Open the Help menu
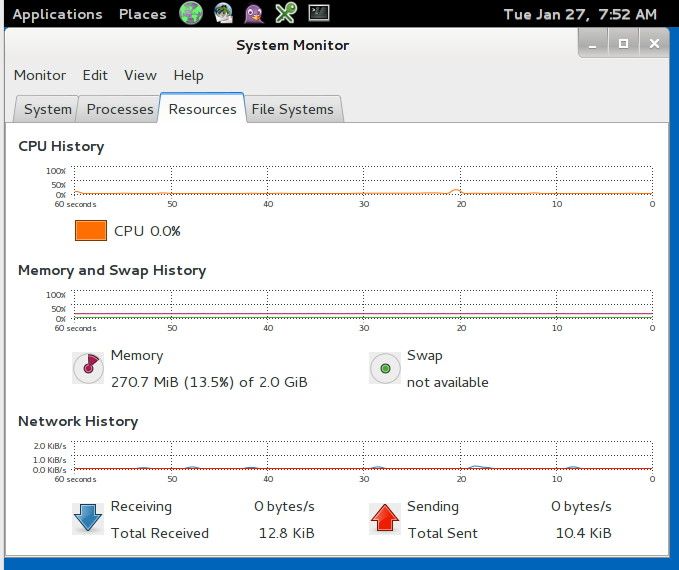Viewport: 679px width, 570px height. point(188,75)
